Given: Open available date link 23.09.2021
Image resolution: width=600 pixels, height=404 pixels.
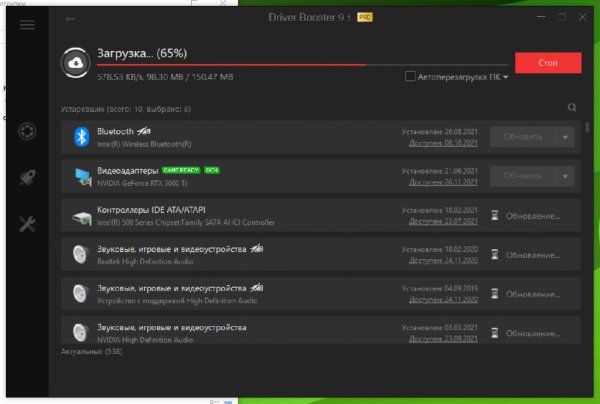Looking at the screenshot, I should pyautogui.click(x=443, y=339).
